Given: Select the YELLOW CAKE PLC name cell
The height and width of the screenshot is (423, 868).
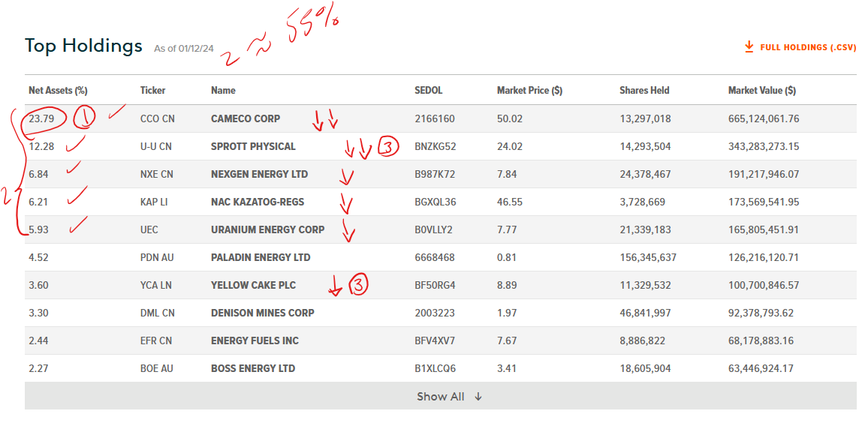Looking at the screenshot, I should coord(254,285).
